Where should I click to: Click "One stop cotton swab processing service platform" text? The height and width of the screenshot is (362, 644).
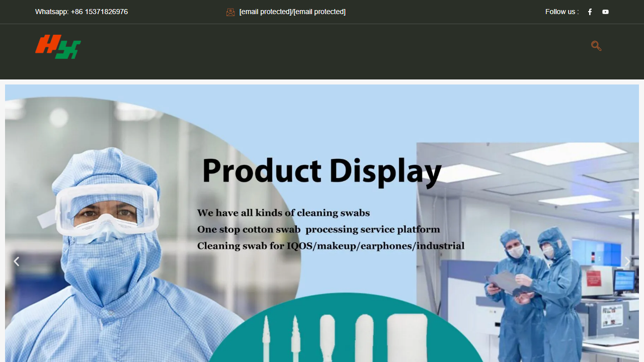coord(318,229)
